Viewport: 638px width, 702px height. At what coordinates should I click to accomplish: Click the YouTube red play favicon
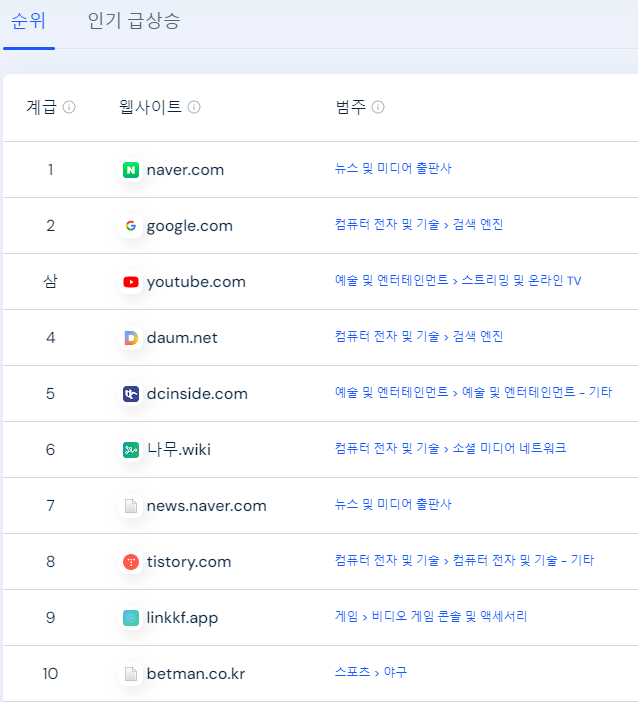[x=131, y=282]
